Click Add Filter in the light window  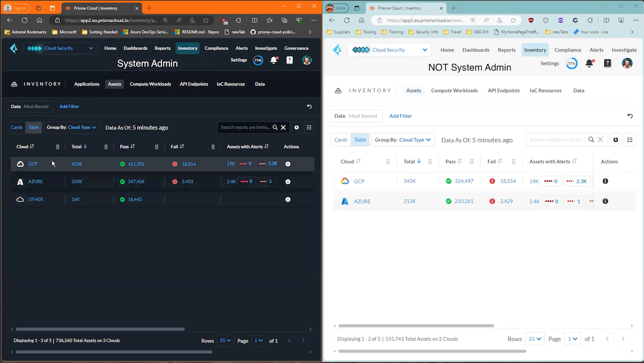(x=400, y=116)
